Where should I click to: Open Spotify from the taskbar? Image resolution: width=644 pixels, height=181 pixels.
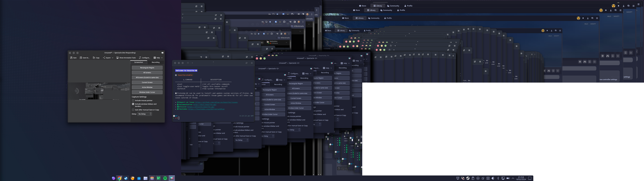coord(165,178)
